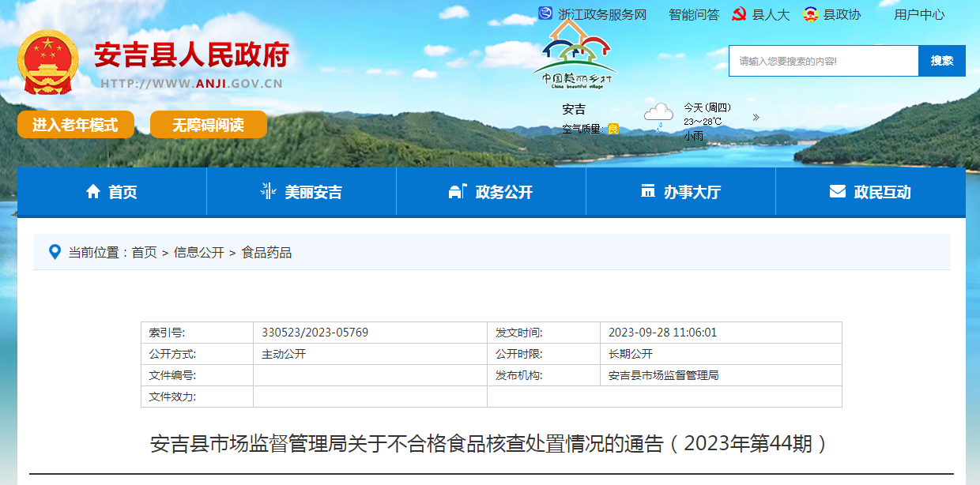Click the China Beautiful Village logo
Screen dimensions: 980x485
click(x=575, y=54)
